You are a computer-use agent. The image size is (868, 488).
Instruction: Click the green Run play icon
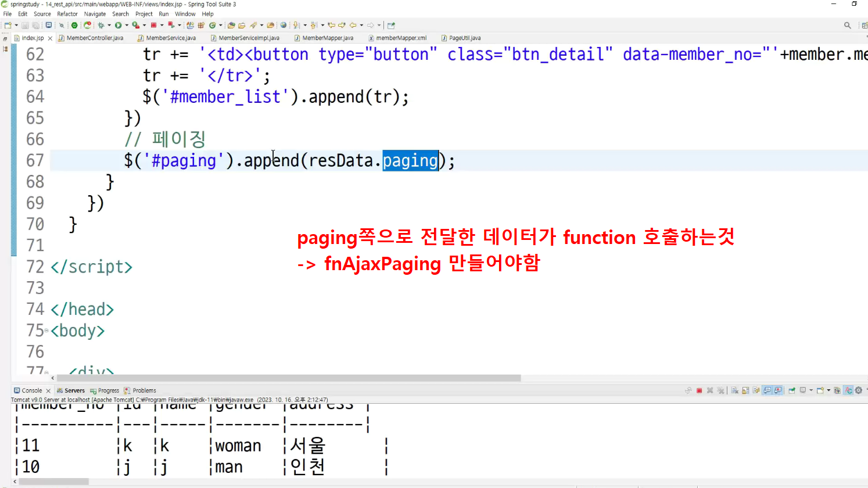coord(118,26)
